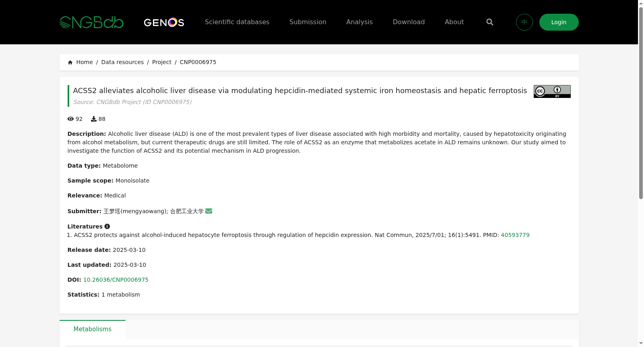Click the scrollbar up arrow
Screen dimensions: 644x347
641,3
